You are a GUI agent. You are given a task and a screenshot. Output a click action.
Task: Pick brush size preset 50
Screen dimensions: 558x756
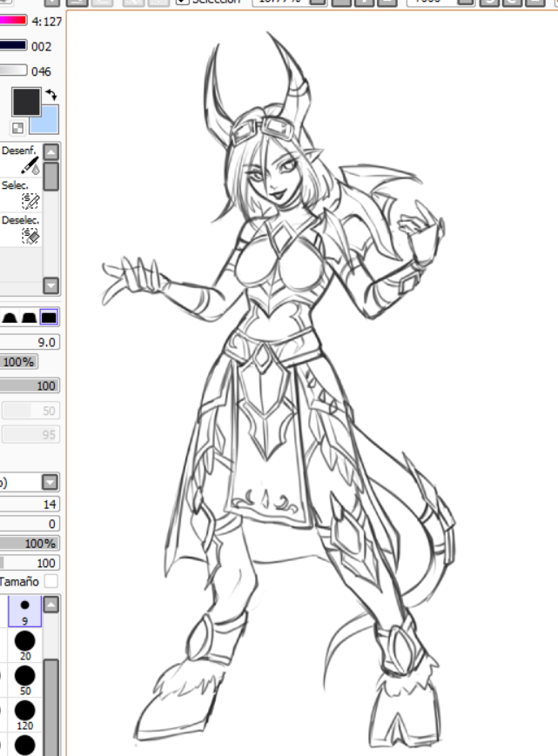(24, 679)
